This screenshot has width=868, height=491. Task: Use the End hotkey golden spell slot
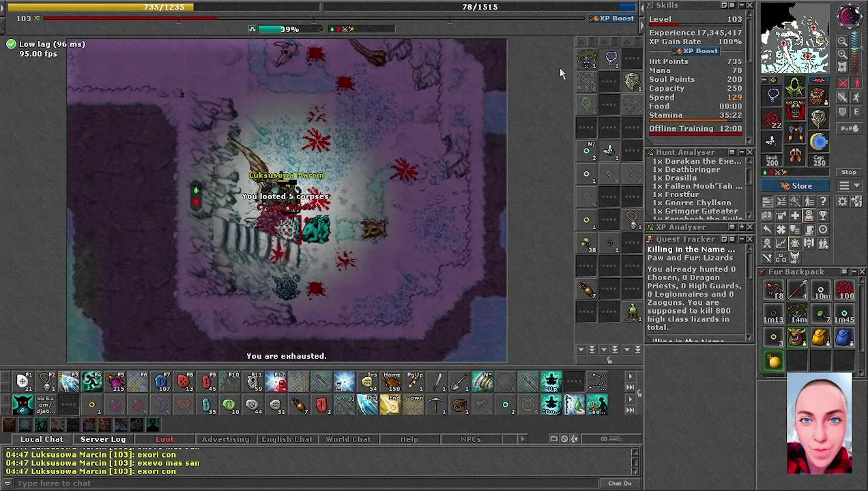(391, 405)
